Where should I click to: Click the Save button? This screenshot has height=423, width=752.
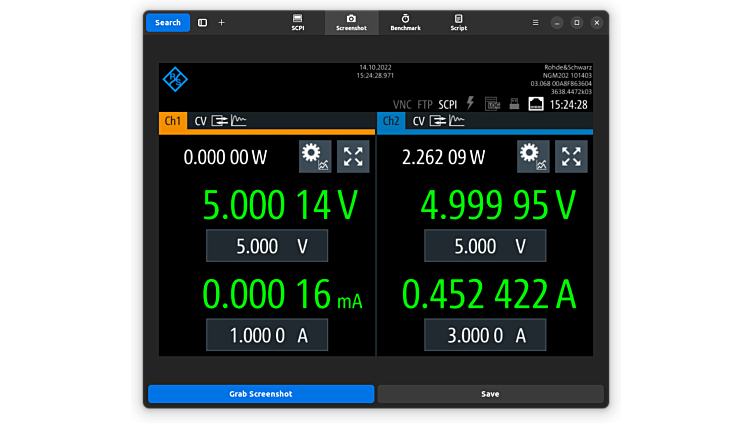[490, 394]
